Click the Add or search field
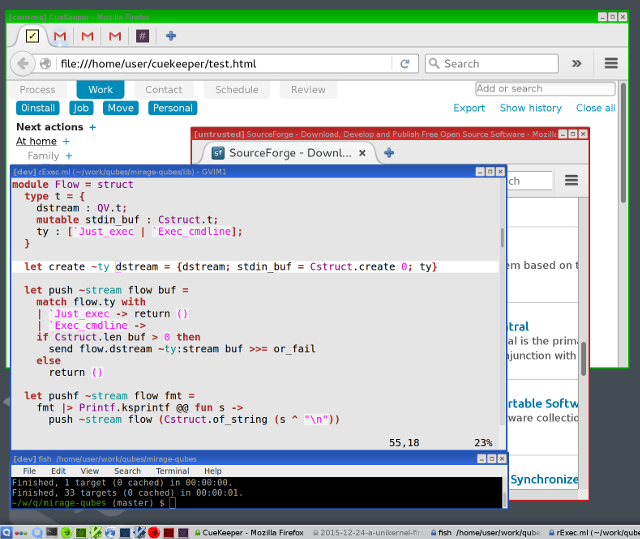This screenshot has width=640, height=539. pos(544,89)
